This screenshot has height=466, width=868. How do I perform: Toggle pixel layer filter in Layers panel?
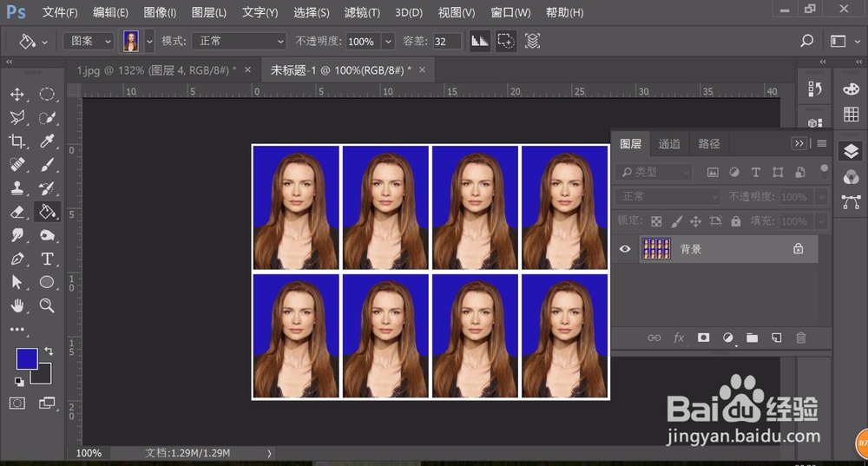click(x=713, y=172)
